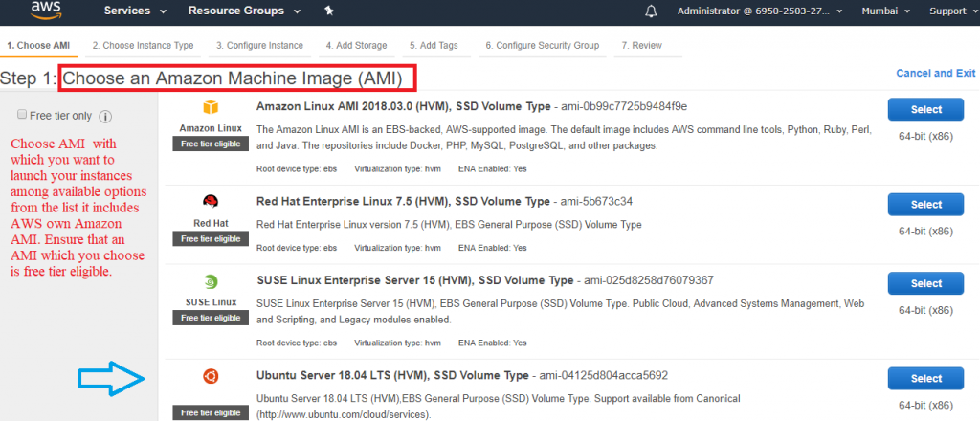Click the Amazon Linux AMI 2018.03.0 title
980x421 pixels.
pyautogui.click(x=403, y=106)
